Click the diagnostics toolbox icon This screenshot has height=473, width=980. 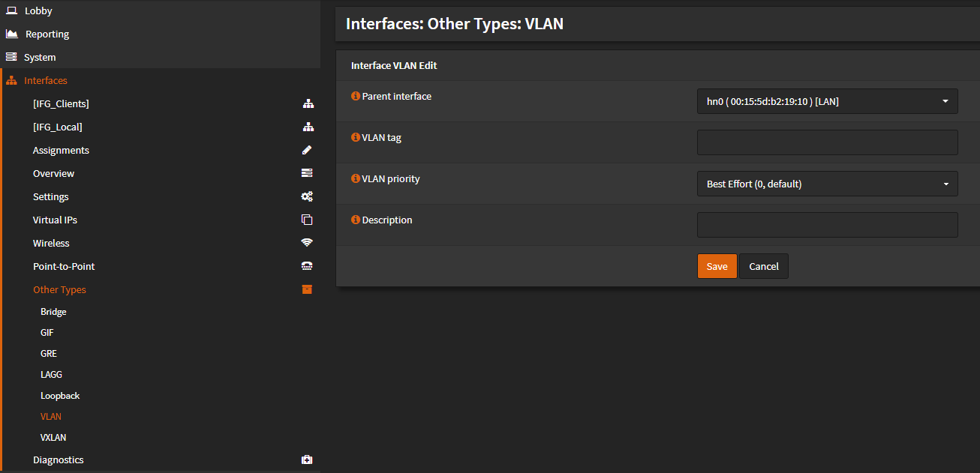306,460
